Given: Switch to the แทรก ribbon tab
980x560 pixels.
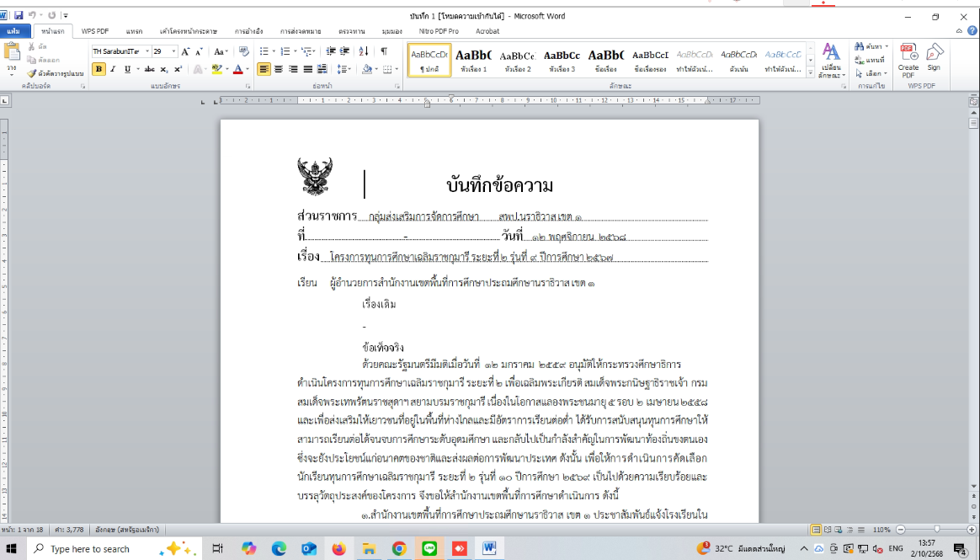Looking at the screenshot, I should (133, 30).
